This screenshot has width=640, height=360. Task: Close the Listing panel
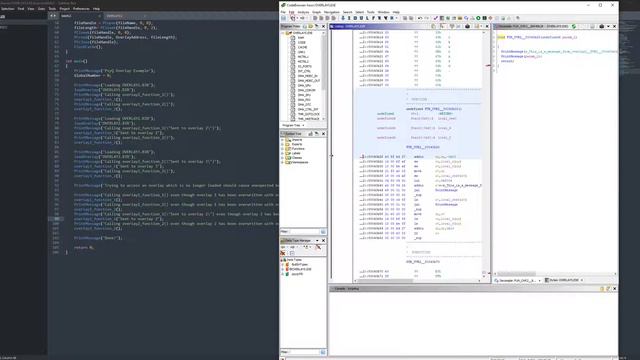[487, 27]
